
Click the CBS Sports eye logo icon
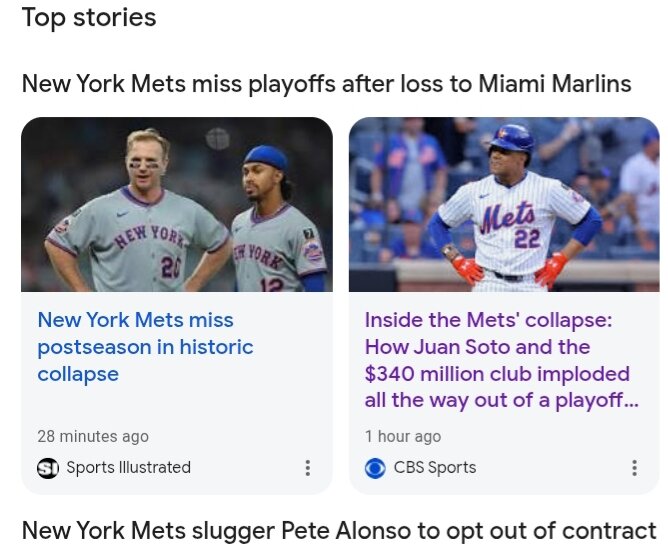coord(375,468)
